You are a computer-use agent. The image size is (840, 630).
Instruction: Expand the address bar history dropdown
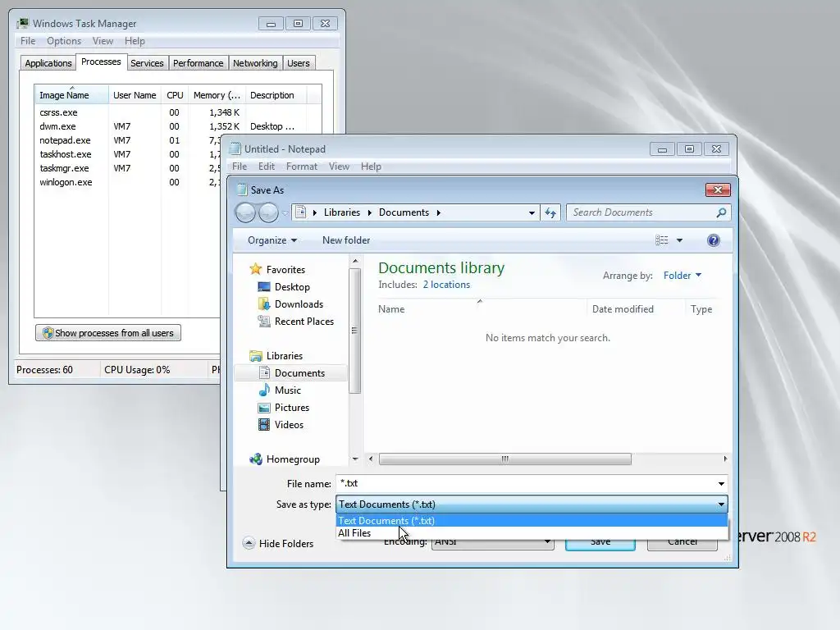point(532,212)
